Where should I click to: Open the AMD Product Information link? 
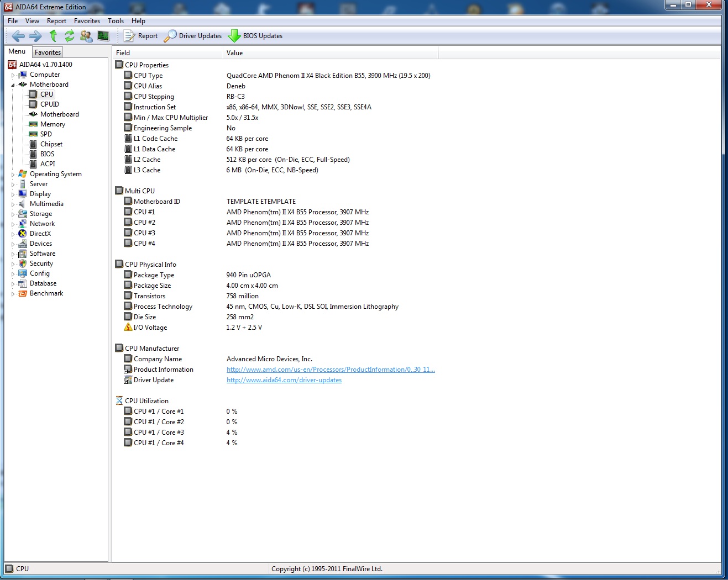point(331,370)
